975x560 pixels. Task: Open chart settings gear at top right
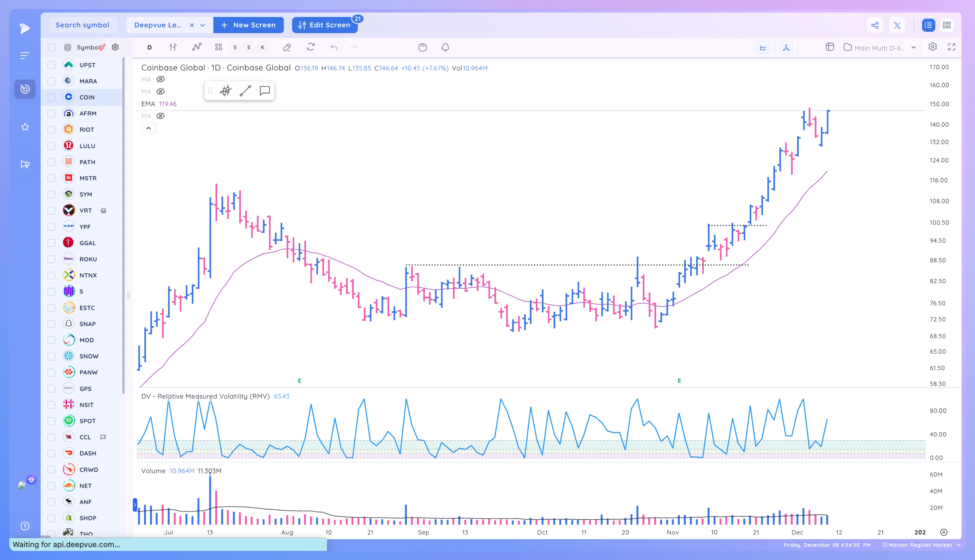click(x=933, y=47)
